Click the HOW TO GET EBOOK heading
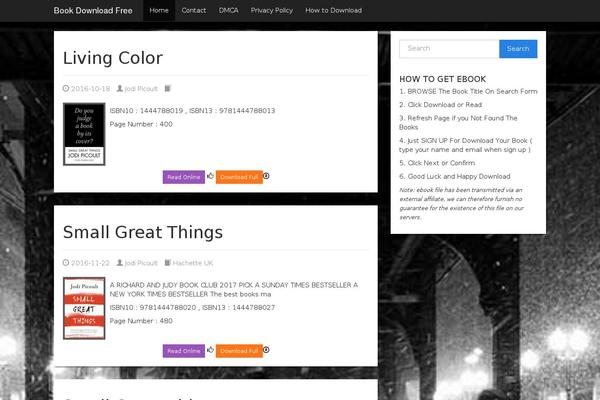The image size is (600, 400). (442, 79)
